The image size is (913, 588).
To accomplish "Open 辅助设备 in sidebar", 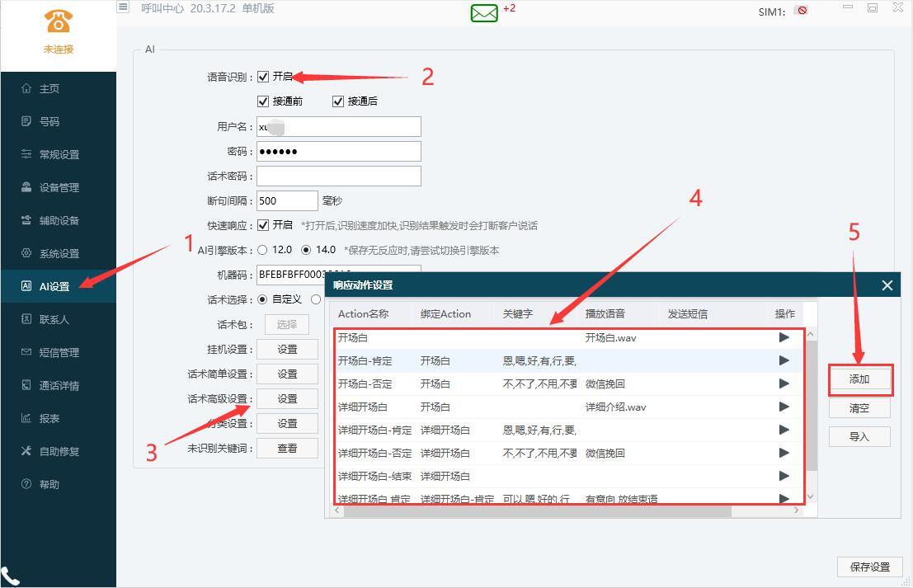I will coord(59,220).
